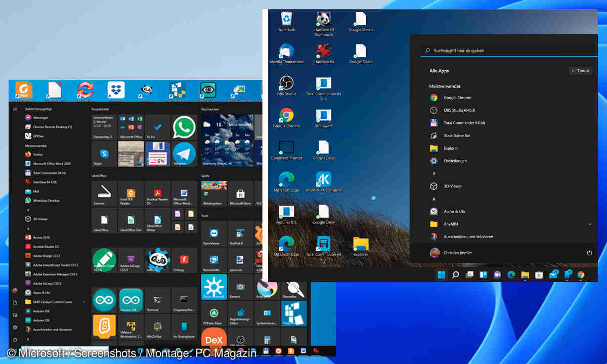Click the Zurück button

(x=581, y=71)
